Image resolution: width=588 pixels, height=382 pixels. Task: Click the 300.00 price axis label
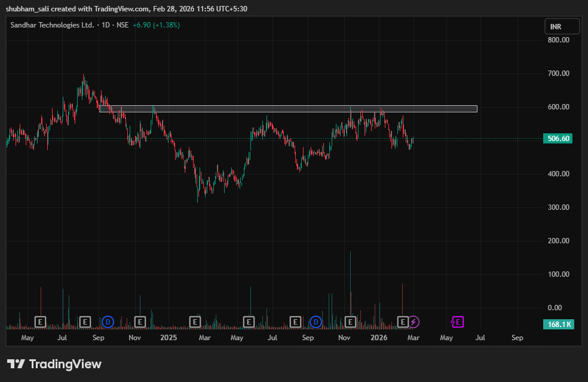pyautogui.click(x=558, y=207)
